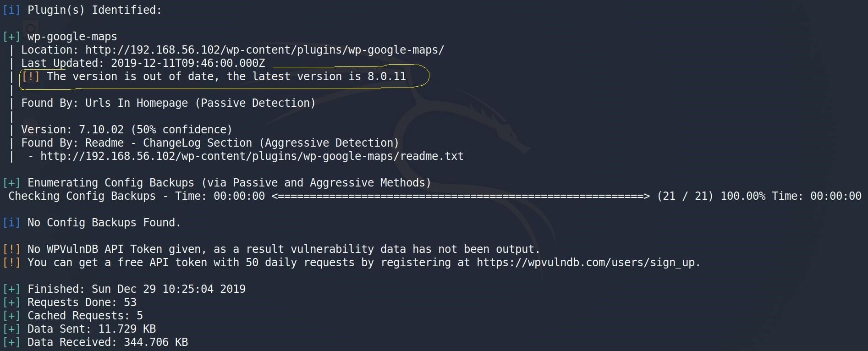Click the [!] marker before You can get a free API token
Screen dimensions: 868x351
point(11,263)
